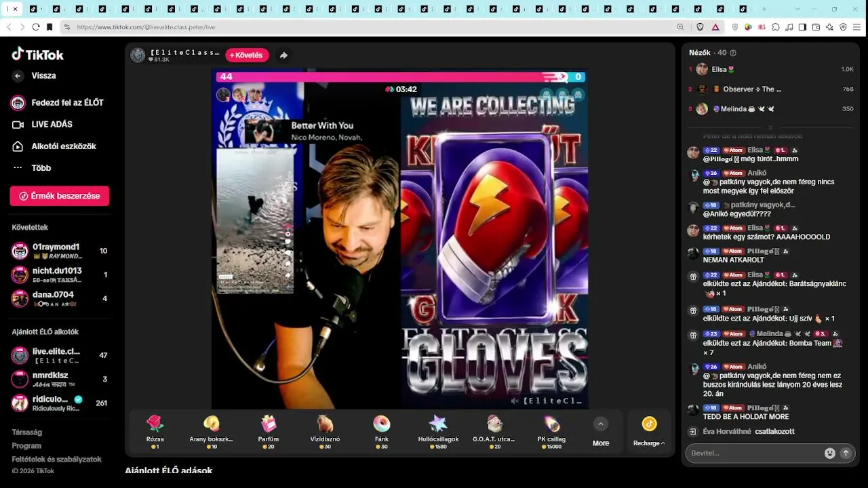Click the muted speaker icon on the video
Image resolution: width=868 pixels, height=488 pixels.
pyautogui.click(x=515, y=401)
